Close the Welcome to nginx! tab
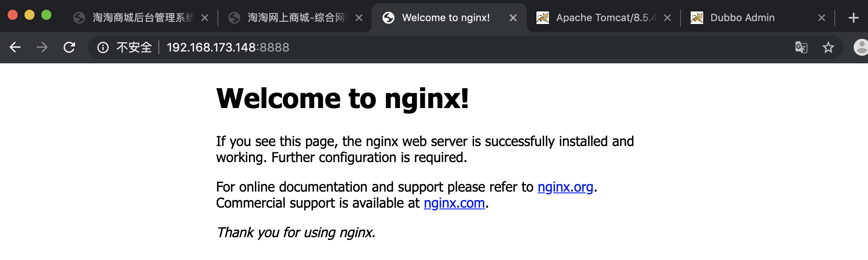 (x=513, y=18)
